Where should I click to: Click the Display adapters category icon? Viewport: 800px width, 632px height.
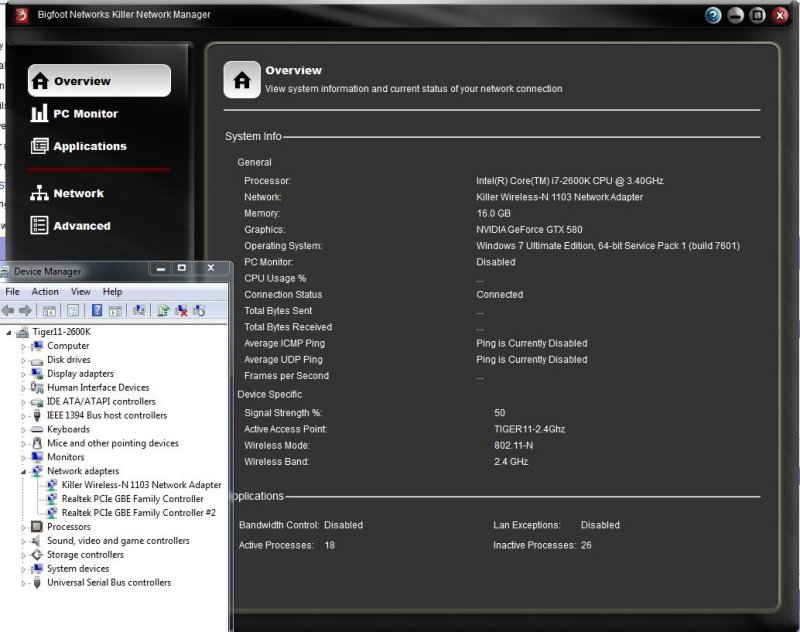(37, 373)
